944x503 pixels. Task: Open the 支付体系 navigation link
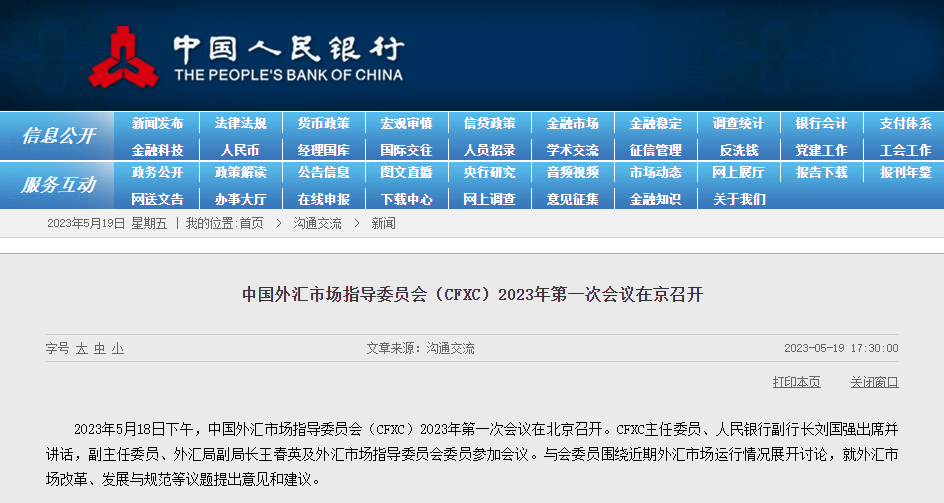904,124
